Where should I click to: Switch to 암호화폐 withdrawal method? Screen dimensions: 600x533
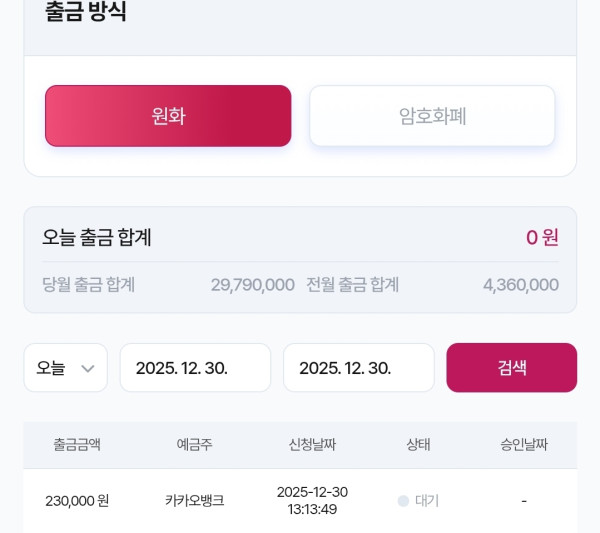(432, 116)
